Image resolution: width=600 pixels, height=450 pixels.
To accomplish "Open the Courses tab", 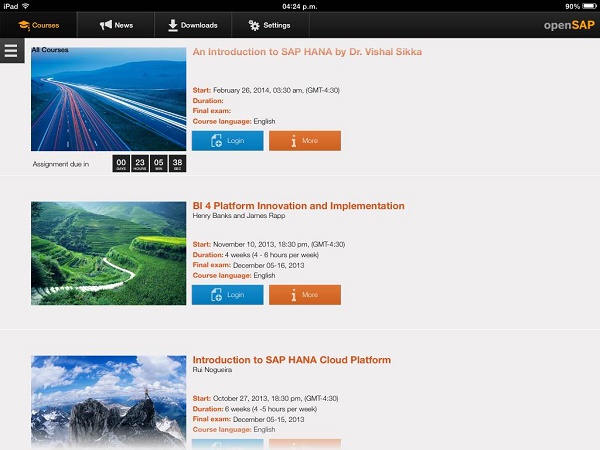I will point(38,25).
